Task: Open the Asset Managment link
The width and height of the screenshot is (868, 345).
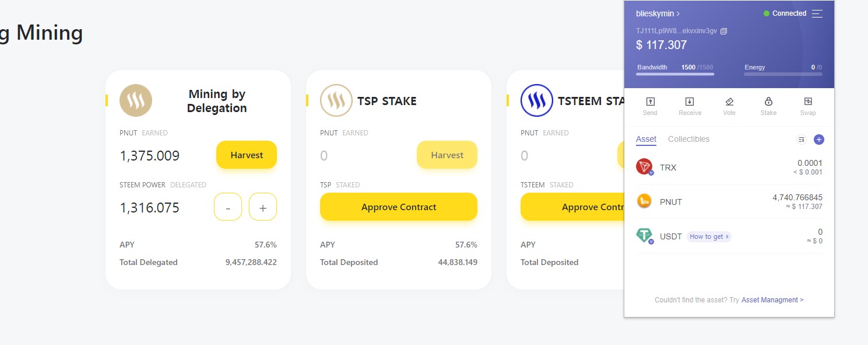Action: 772,300
